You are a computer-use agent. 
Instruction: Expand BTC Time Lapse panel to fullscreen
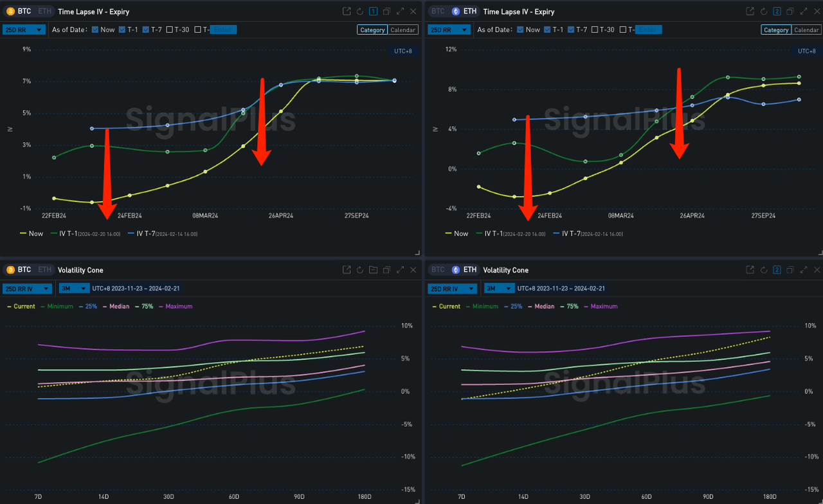[401, 12]
